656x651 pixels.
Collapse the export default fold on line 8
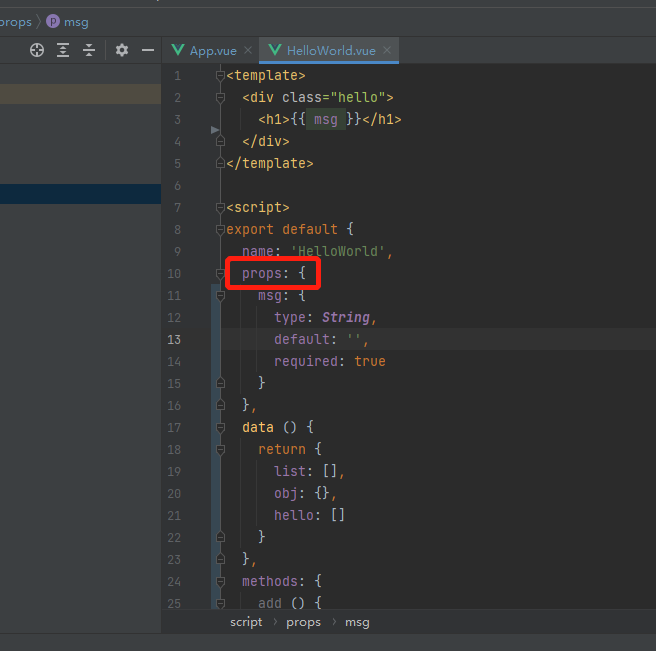[x=220, y=230]
